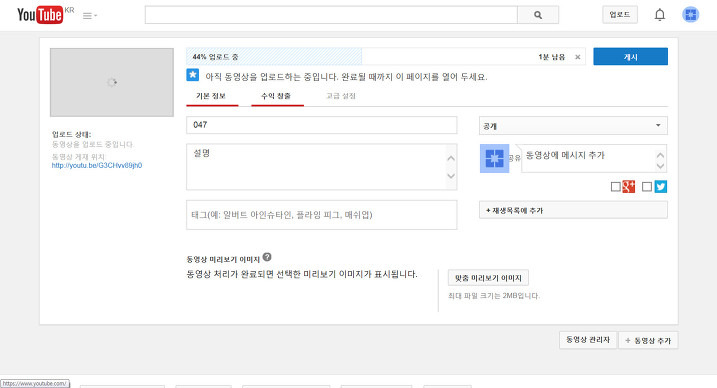Open the account avatar menu

tap(690, 15)
